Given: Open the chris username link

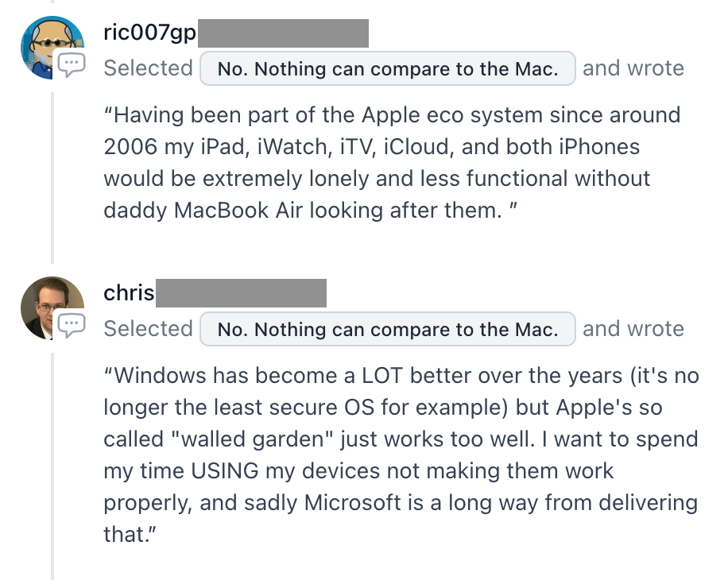Looking at the screenshot, I should click(x=129, y=293).
